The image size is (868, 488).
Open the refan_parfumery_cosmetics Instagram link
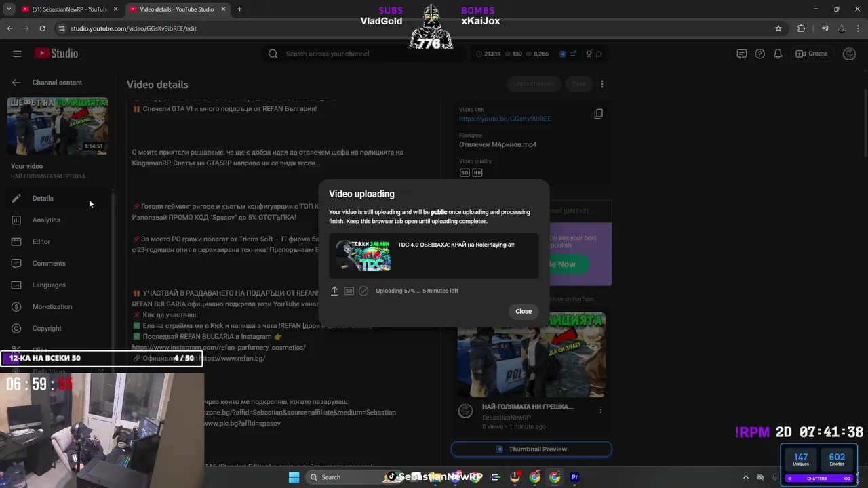[x=219, y=347]
